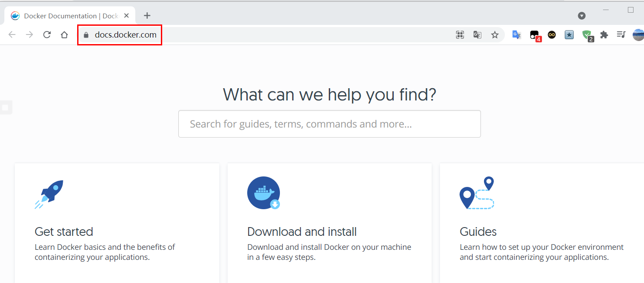Close the Docker Documentation tab
Viewport: 644px width, 283px height.
[x=126, y=16]
